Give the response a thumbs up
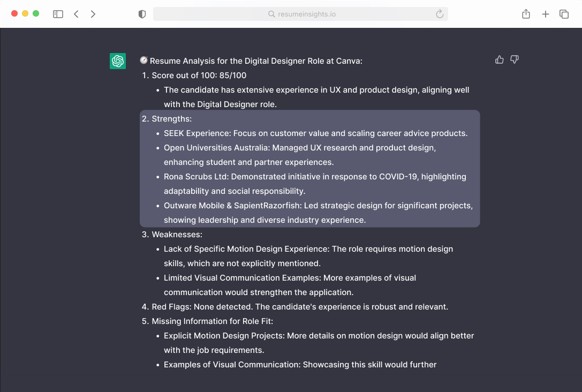582x392 pixels. [500, 59]
